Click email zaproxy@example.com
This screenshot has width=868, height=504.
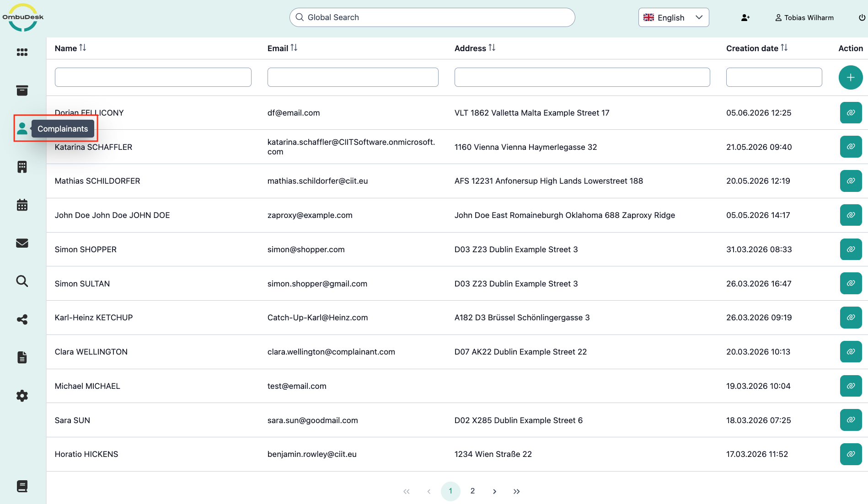coord(310,215)
